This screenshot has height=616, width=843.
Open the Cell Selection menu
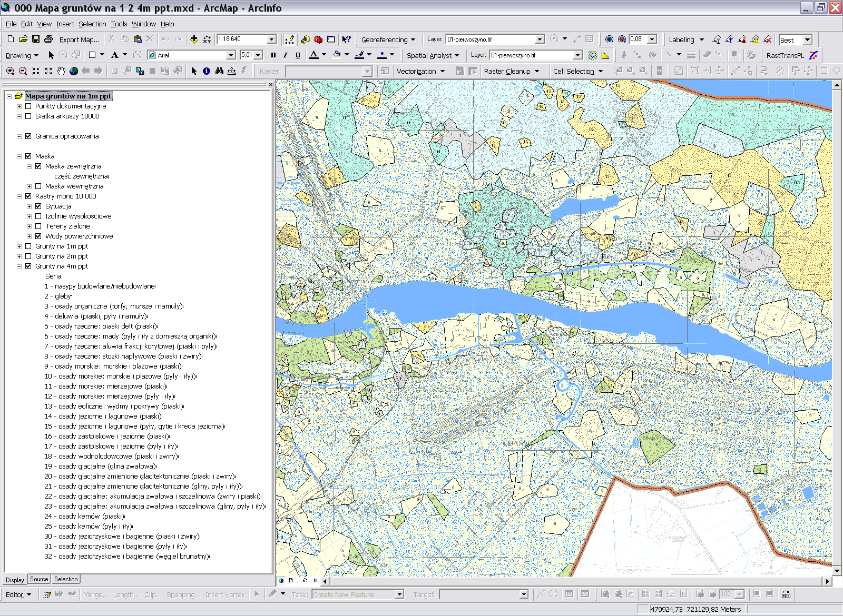pyautogui.click(x=577, y=71)
